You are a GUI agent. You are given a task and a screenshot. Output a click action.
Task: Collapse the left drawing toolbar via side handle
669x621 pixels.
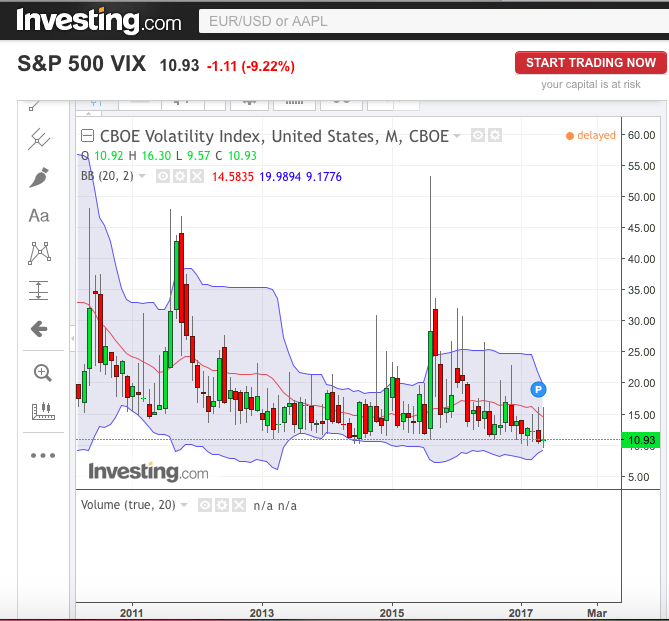click(73, 338)
